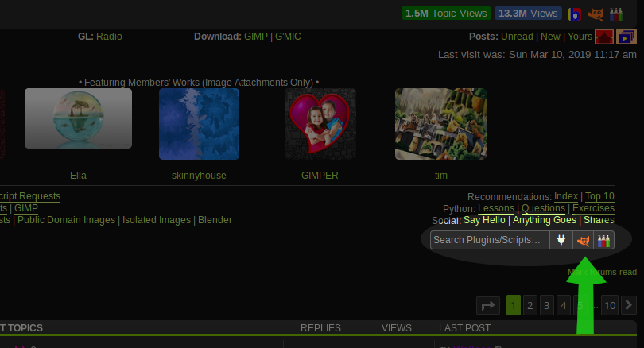Open the Blender link
The image size is (644, 348).
pyautogui.click(x=215, y=220)
